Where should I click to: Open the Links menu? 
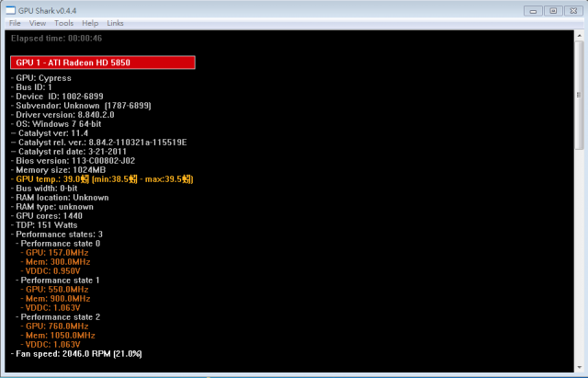click(115, 23)
